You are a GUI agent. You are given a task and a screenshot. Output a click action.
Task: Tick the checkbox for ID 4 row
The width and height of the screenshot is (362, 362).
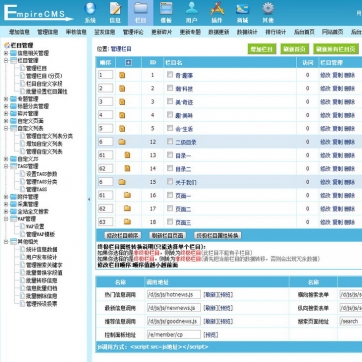tap(170, 115)
